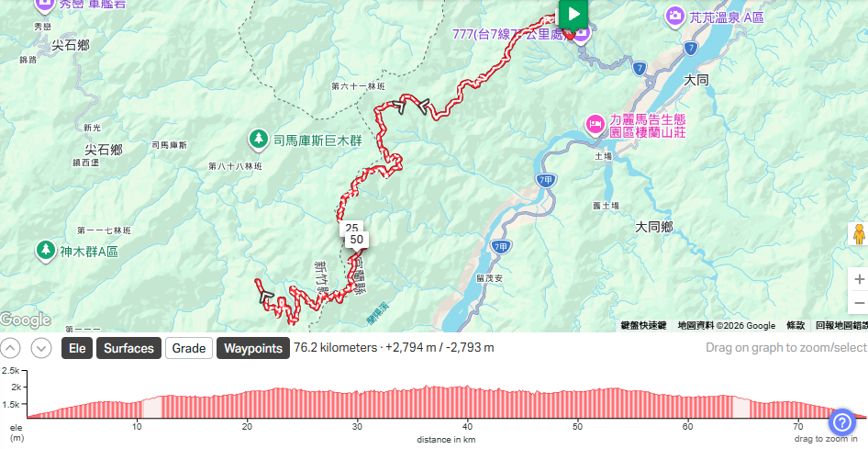
Task: Toggle the Ele elevation graph option
Action: pos(77,348)
